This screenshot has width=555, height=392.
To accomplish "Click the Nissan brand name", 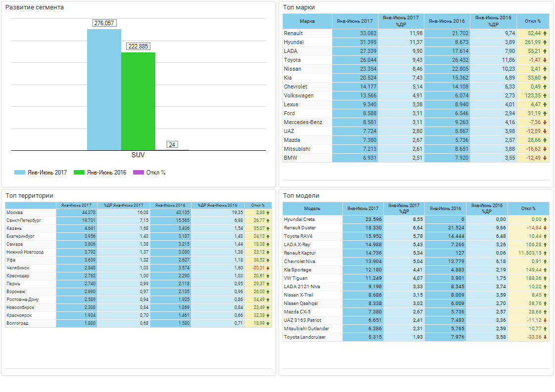I will click(x=292, y=69).
